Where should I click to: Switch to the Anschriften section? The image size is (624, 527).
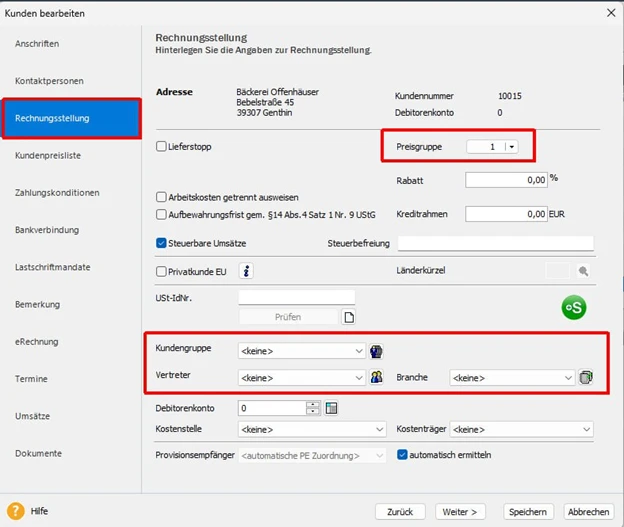click(37, 44)
